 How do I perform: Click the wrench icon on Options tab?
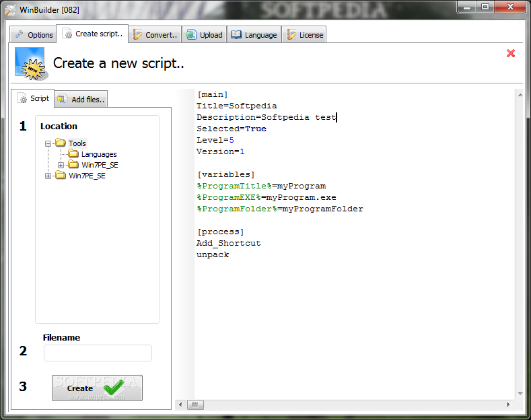[20, 34]
